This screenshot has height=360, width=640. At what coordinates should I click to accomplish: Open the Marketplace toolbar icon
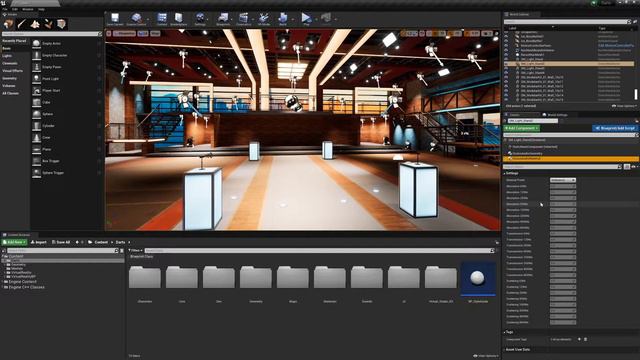coord(178,18)
